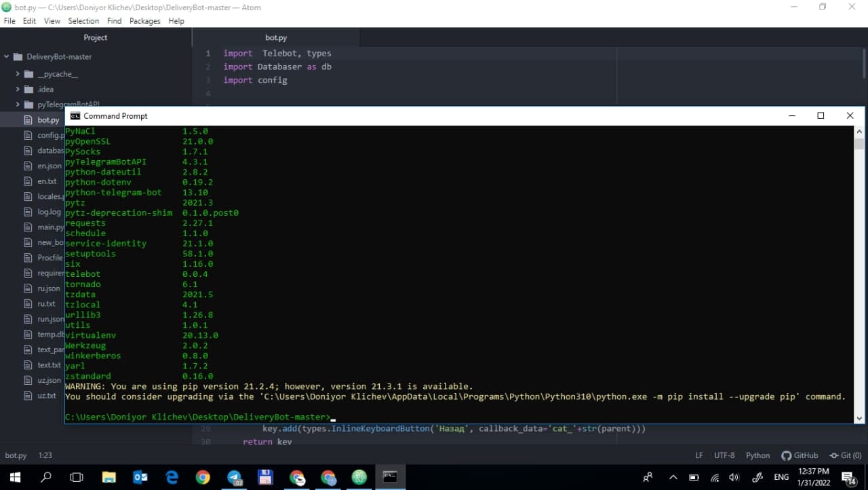Screen dimensions: 868x490
Task: Click the UTF-8 encoding indicator
Action: coord(724,455)
